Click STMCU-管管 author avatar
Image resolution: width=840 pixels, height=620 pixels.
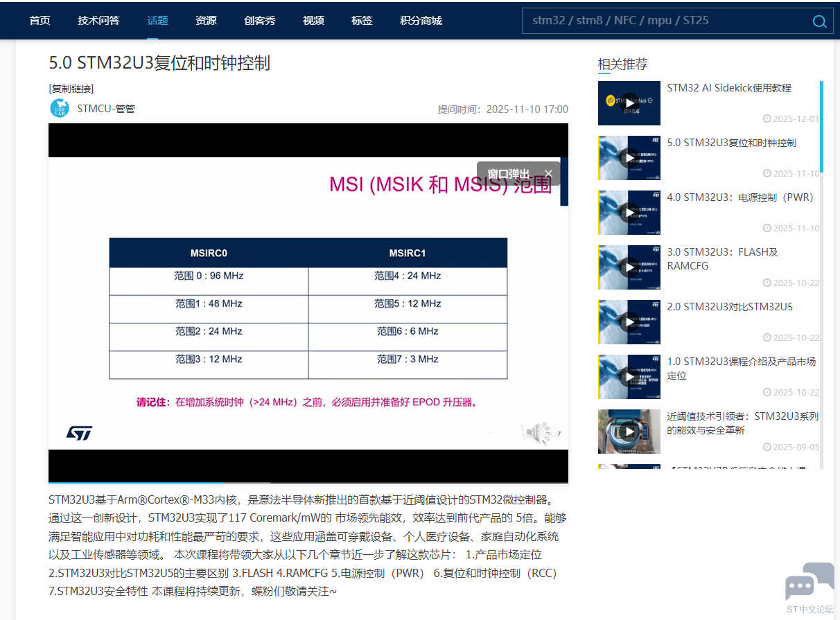tap(60, 108)
